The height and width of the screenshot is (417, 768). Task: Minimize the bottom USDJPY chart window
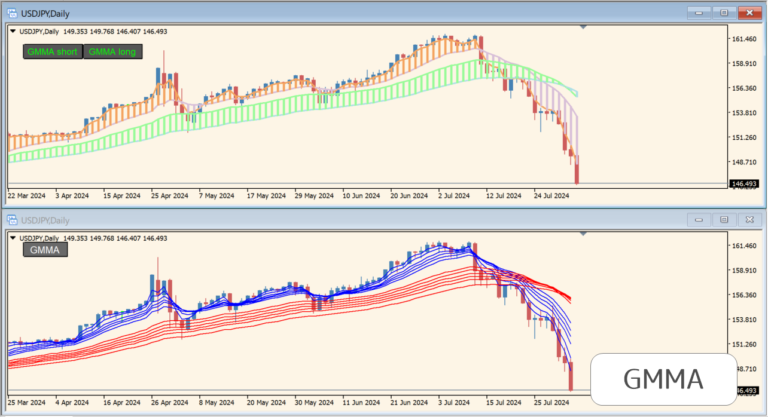698,219
